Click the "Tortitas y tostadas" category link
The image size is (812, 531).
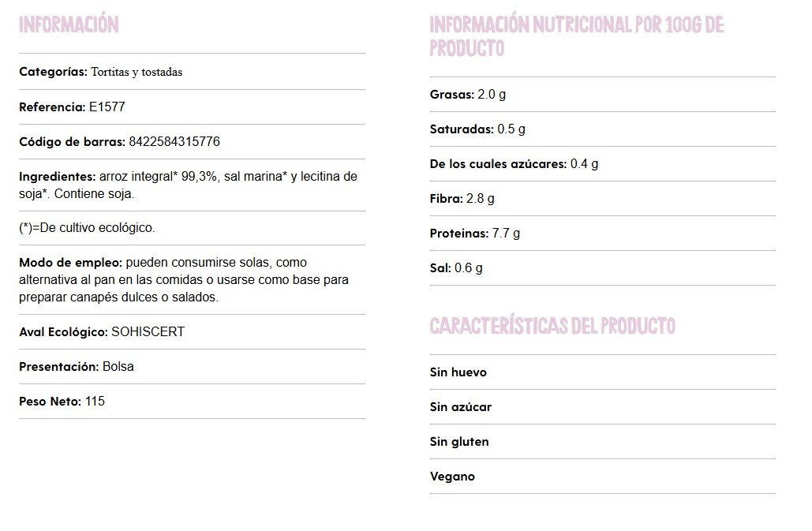137,72
